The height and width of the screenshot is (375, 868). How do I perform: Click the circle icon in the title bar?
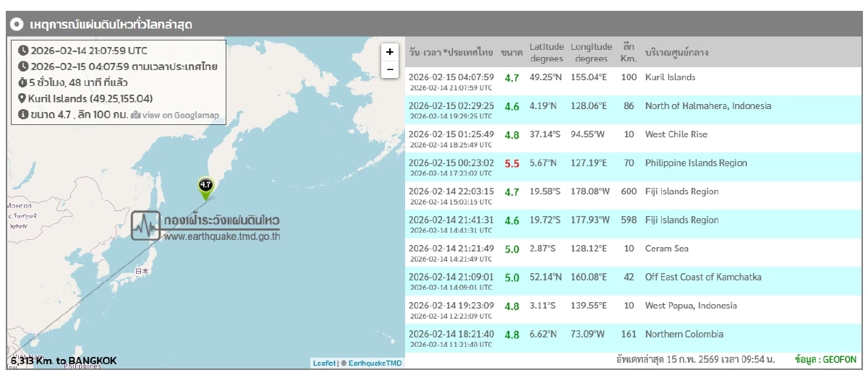tap(17, 25)
